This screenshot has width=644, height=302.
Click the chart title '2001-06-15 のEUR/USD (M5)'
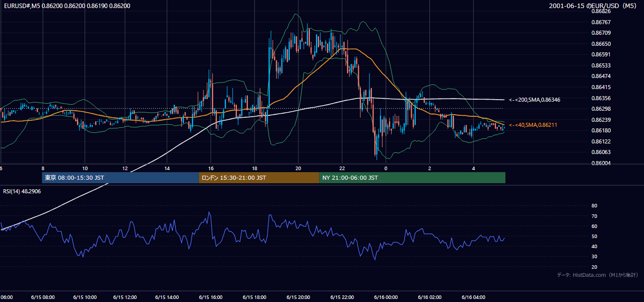click(594, 6)
